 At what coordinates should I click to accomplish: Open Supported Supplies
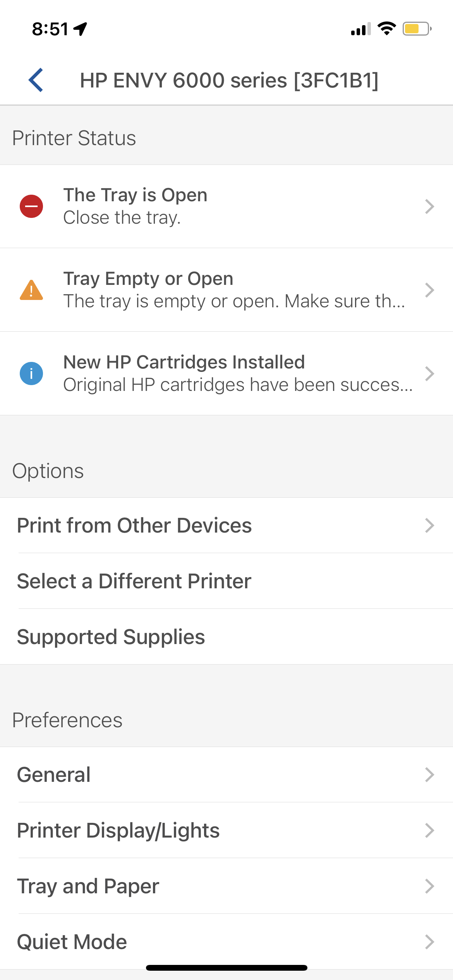pos(111,637)
